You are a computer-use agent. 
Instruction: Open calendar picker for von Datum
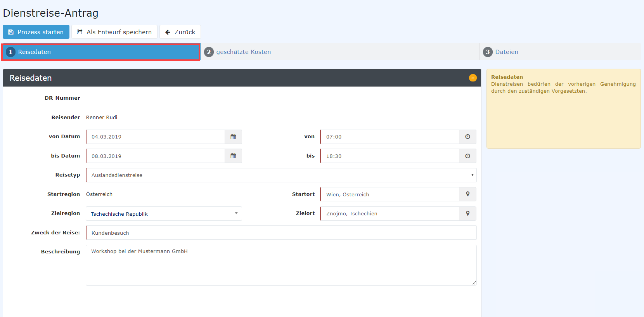tap(233, 137)
